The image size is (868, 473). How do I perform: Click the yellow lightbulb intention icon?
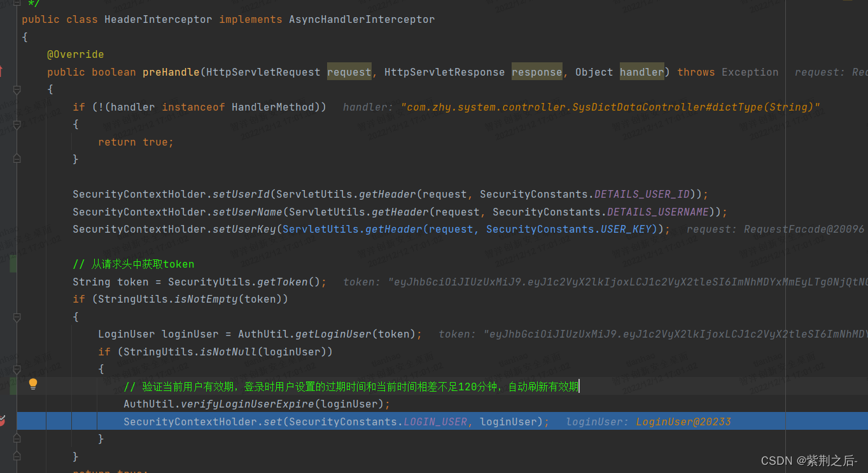[33, 384]
